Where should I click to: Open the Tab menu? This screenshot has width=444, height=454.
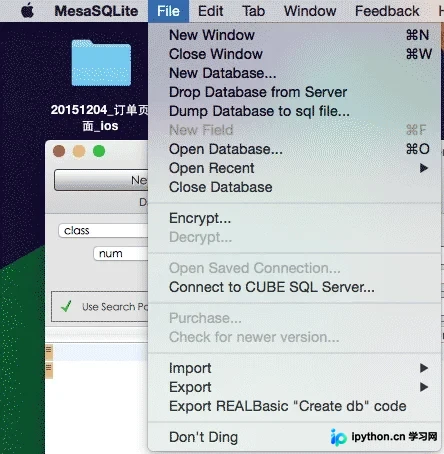pos(253,11)
